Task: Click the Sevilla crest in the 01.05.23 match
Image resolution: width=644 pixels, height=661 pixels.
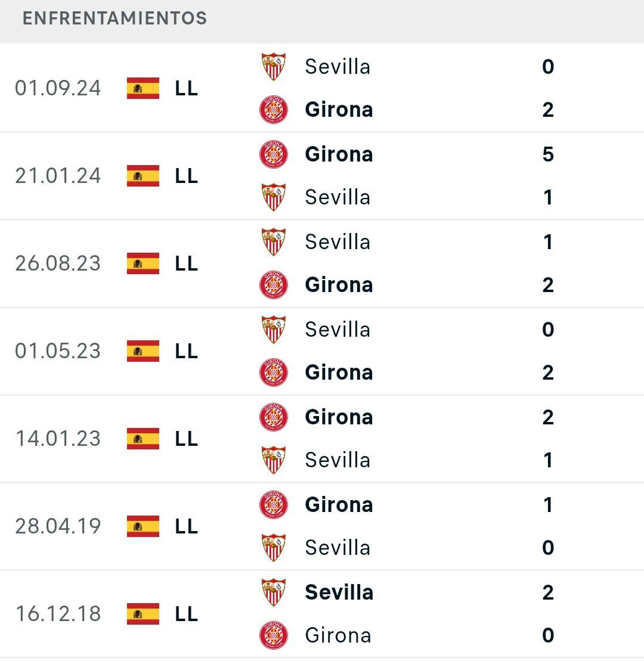Action: click(x=273, y=329)
